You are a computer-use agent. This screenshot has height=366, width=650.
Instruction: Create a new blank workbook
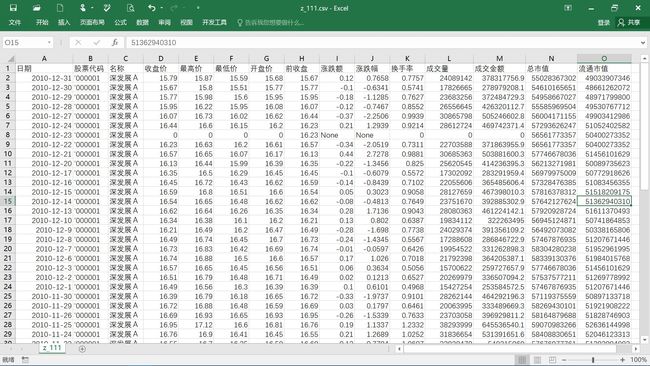click(x=60, y=8)
